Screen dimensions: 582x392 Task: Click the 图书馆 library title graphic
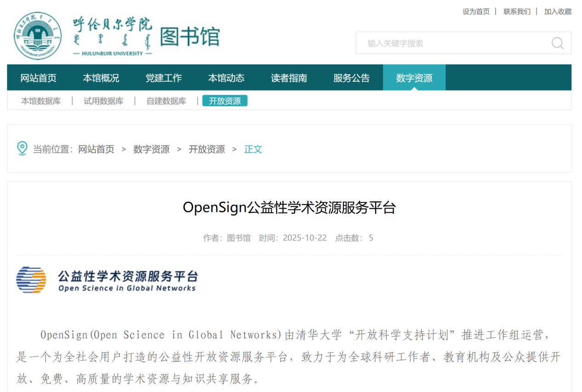tap(190, 36)
